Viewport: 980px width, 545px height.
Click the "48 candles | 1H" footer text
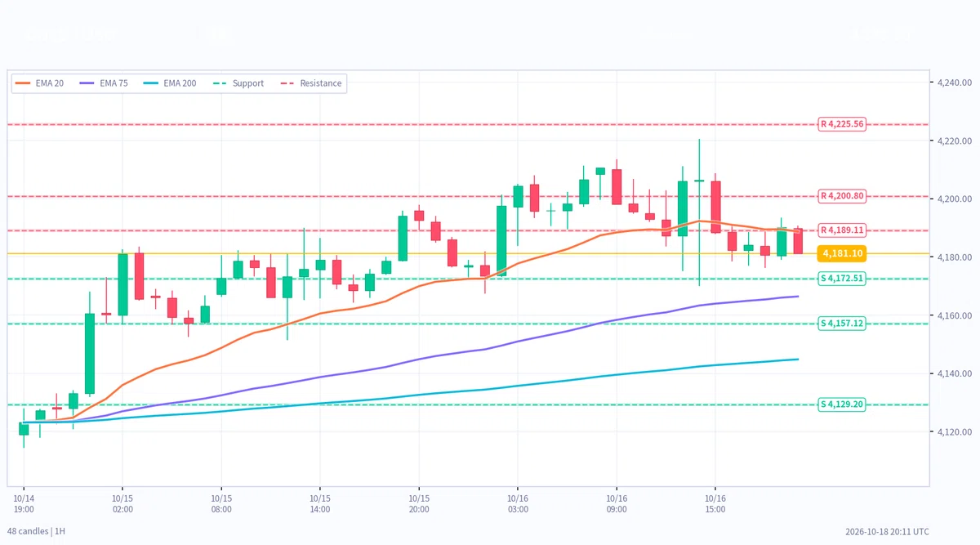[36, 531]
